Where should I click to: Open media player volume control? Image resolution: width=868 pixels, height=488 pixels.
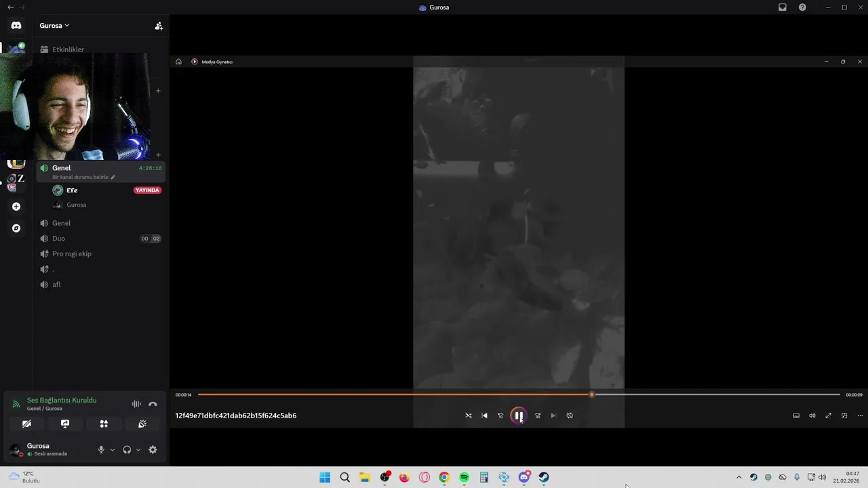pyautogui.click(x=812, y=415)
